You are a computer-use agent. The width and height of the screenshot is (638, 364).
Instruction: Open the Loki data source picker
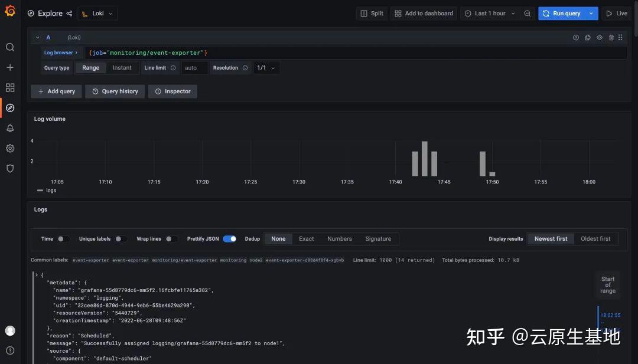tap(97, 13)
